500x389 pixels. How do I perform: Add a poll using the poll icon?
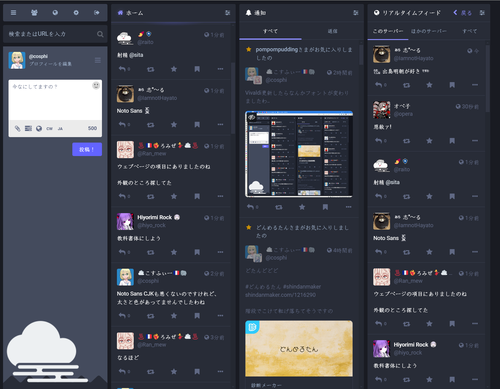[28, 128]
